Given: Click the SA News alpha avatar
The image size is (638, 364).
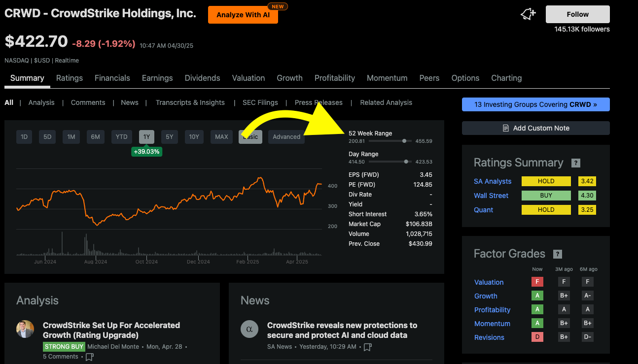Looking at the screenshot, I should point(249,329).
